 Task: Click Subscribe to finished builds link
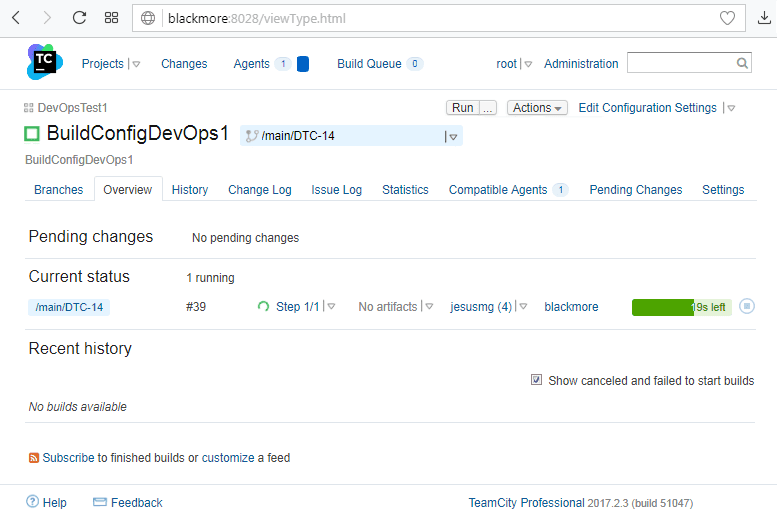point(68,458)
